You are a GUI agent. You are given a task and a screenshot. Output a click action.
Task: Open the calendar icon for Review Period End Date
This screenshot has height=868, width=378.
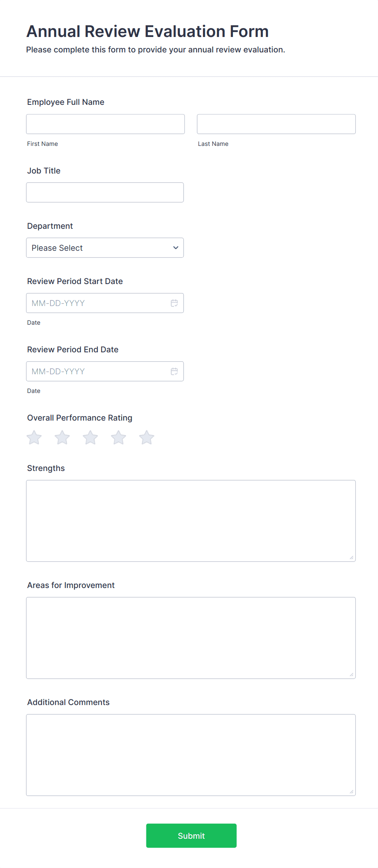click(174, 371)
